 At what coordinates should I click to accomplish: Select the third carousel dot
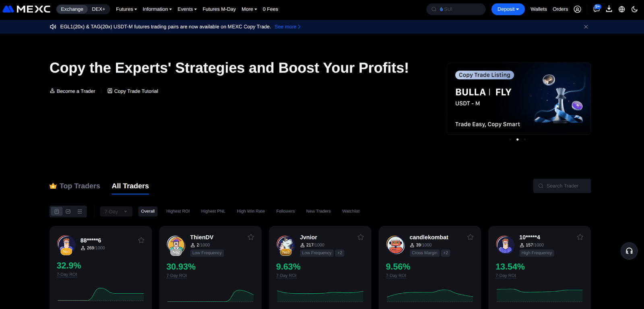point(525,140)
